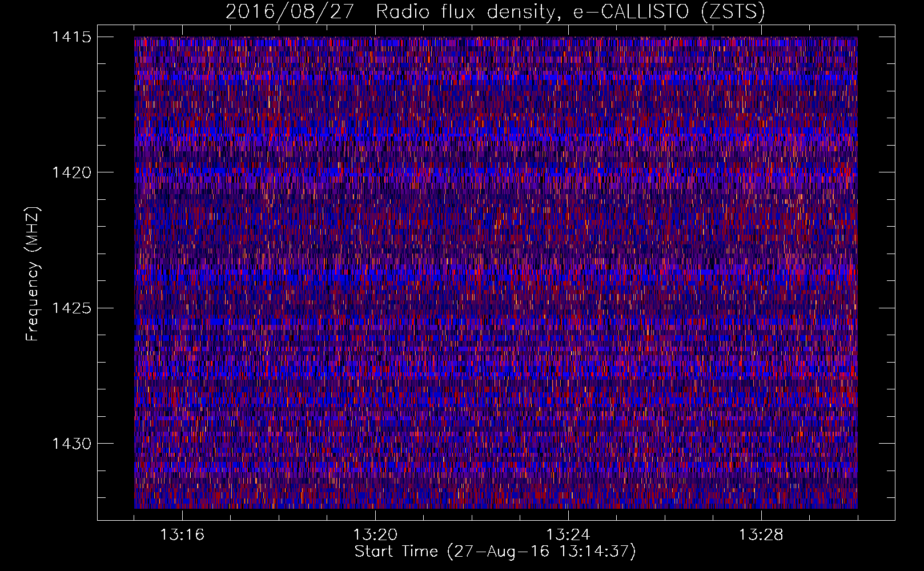Click the 13:16 time tick label
924x571 pixels.
(x=182, y=535)
